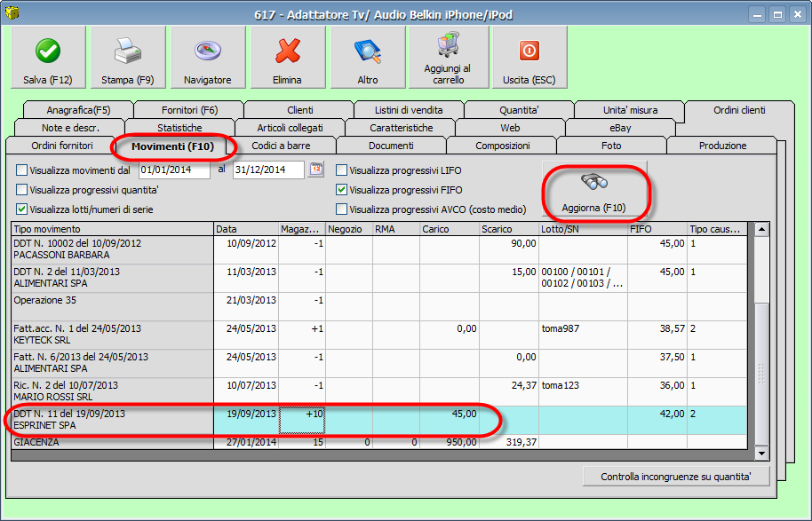Enable Visualizza progressivi LIFO checkbox
Screen dimensions: 812x521
[342, 170]
